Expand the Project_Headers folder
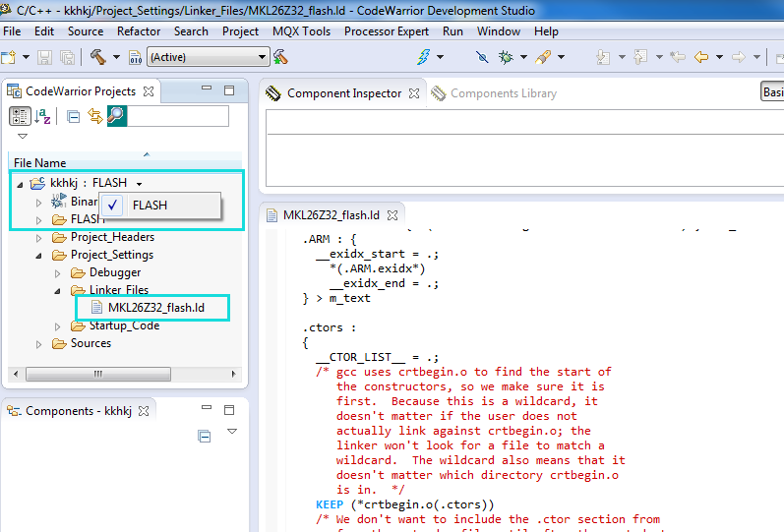The image size is (784, 532). (x=38, y=238)
